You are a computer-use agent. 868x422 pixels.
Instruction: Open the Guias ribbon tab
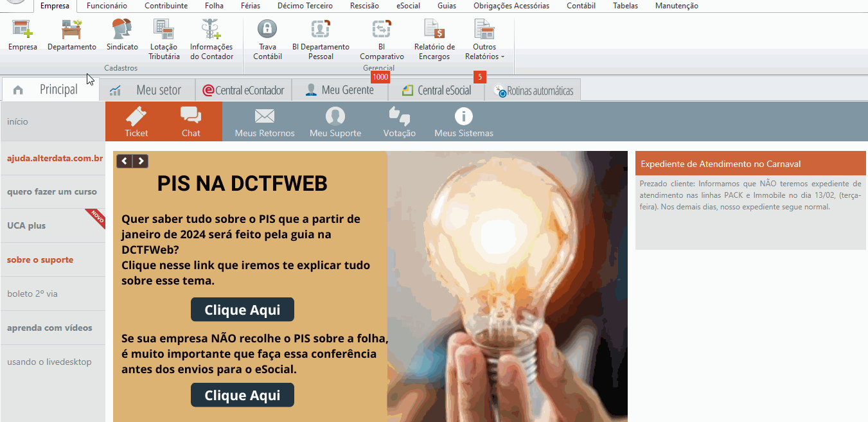pyautogui.click(x=447, y=6)
